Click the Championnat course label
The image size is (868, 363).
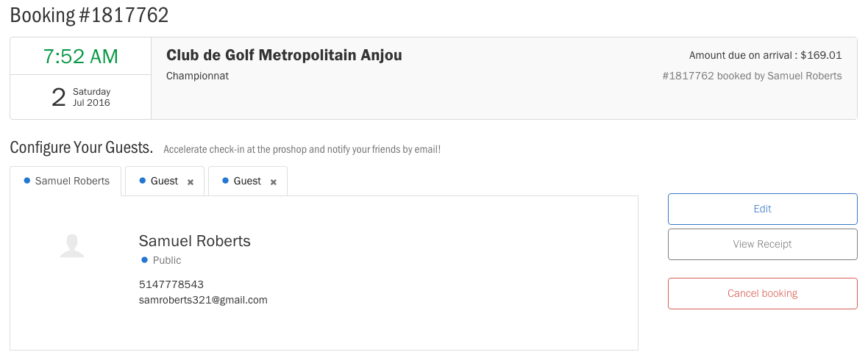197,76
